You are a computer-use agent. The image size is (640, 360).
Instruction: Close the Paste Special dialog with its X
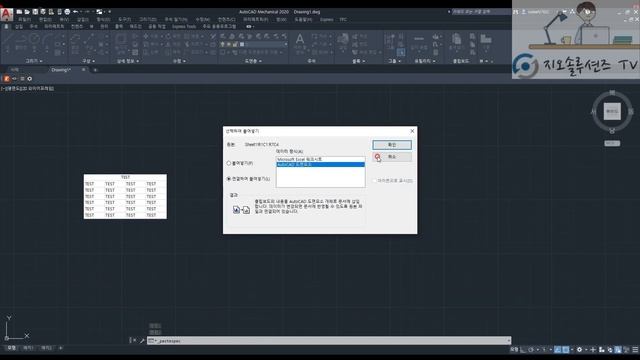pyautogui.click(x=412, y=131)
